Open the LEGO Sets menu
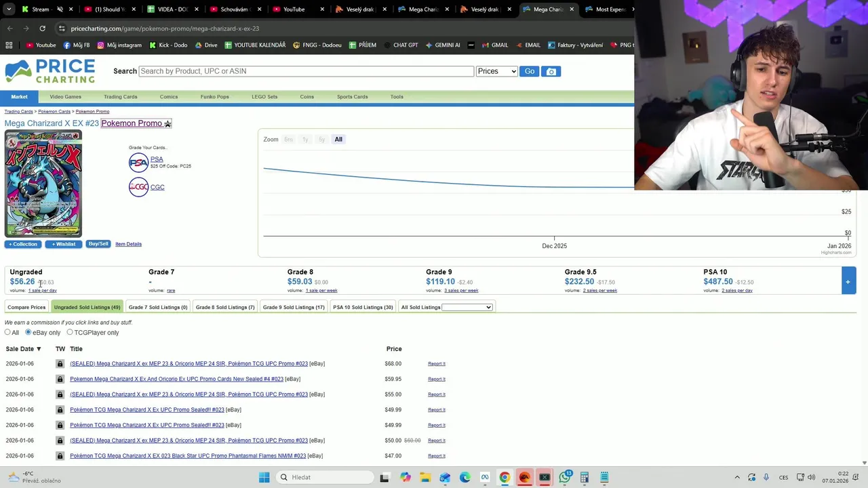Viewport: 868px width, 488px height. 264,97
